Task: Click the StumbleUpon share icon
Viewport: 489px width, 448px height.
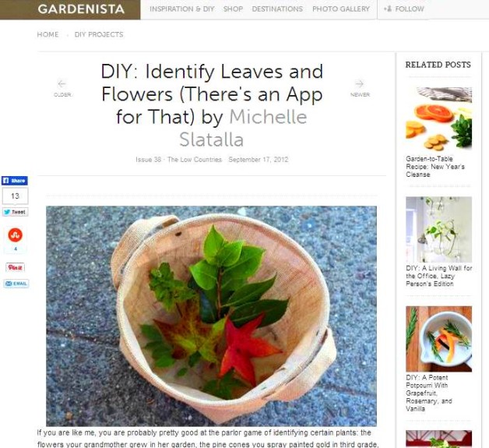Action: click(15, 235)
